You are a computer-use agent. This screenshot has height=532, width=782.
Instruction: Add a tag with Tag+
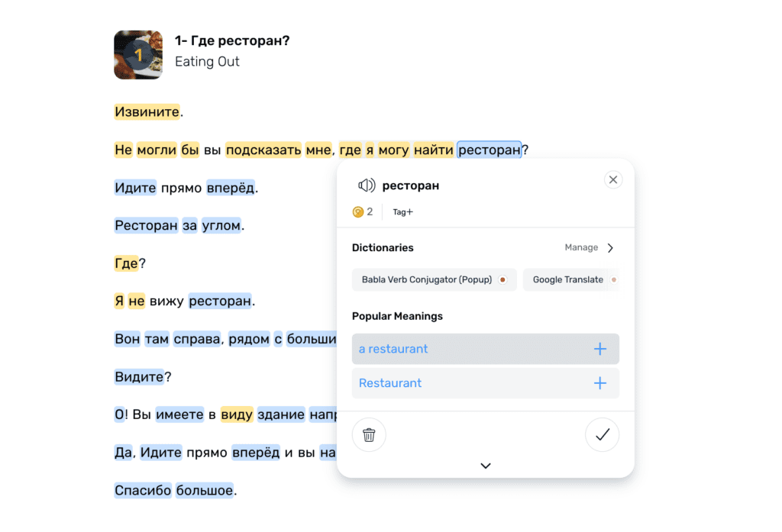pos(402,212)
